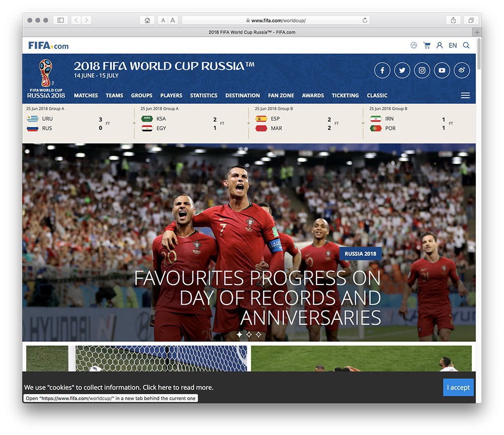This screenshot has height=435, width=504.
Task: Open FIFA's Twitter page icon
Action: coord(402,70)
